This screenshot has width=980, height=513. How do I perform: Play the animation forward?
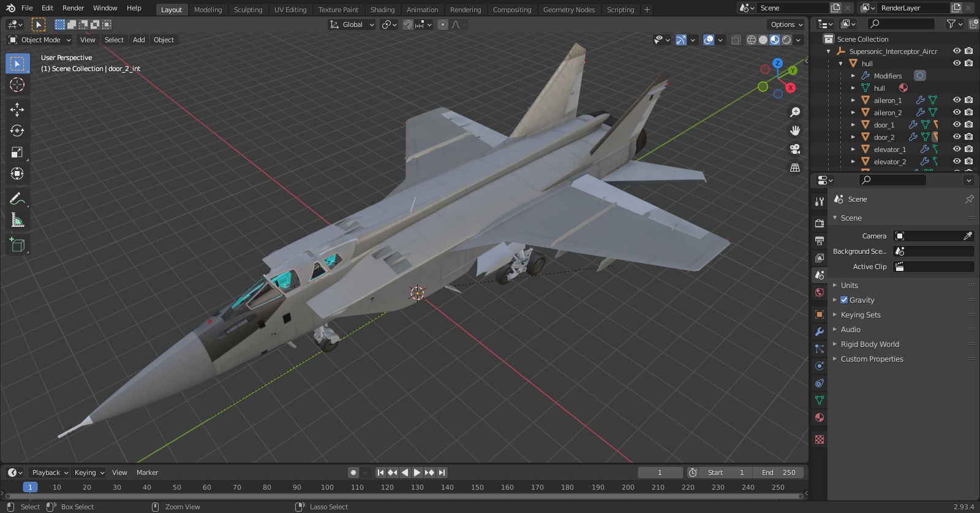pyautogui.click(x=417, y=473)
